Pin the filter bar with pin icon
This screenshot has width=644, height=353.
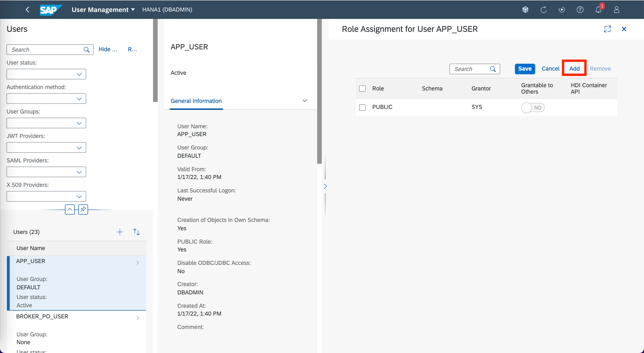(x=83, y=209)
